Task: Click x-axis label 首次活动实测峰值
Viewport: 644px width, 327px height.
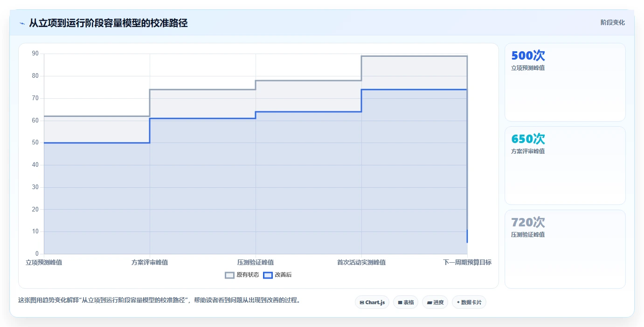Action: pyautogui.click(x=361, y=262)
